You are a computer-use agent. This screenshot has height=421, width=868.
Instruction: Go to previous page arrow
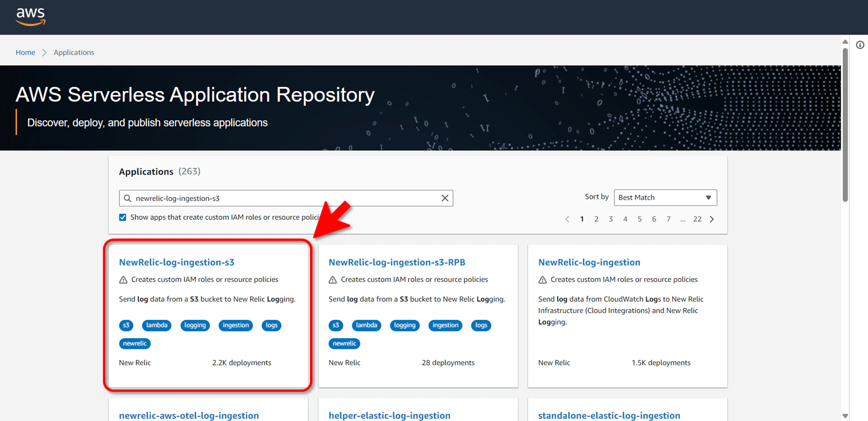(567, 219)
